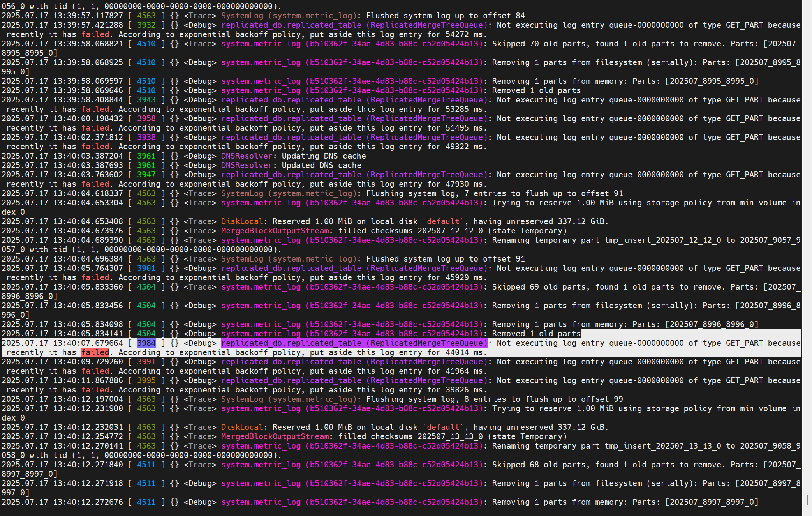Click thread id 3932

click(146, 25)
